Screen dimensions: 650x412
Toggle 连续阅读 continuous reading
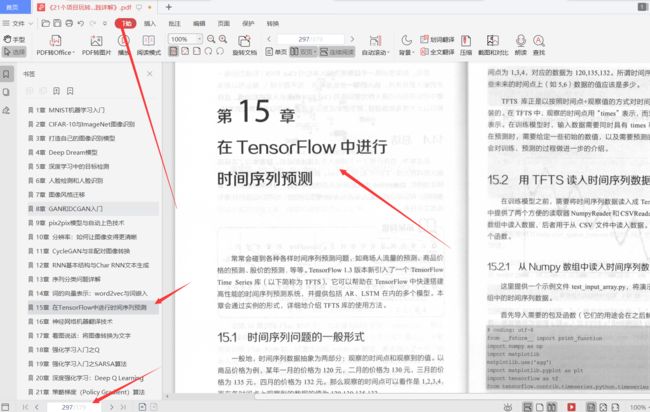click(337, 52)
